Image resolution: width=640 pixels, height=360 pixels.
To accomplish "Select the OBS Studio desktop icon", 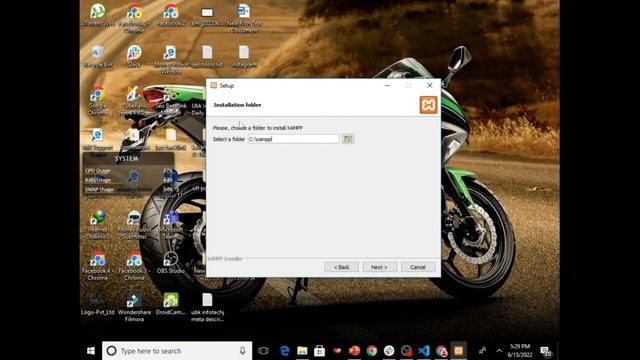I will [171, 262].
